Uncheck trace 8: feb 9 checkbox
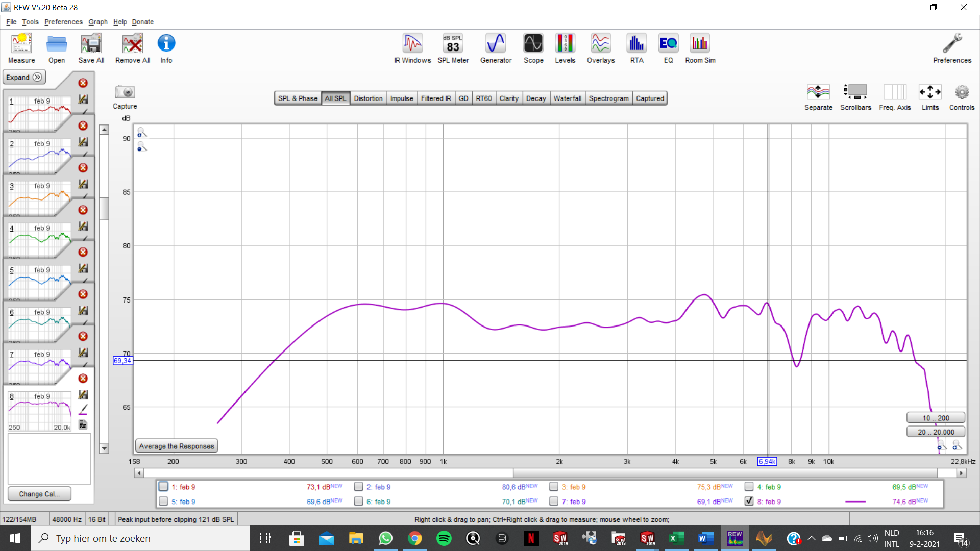Image resolution: width=980 pixels, height=551 pixels. point(749,501)
